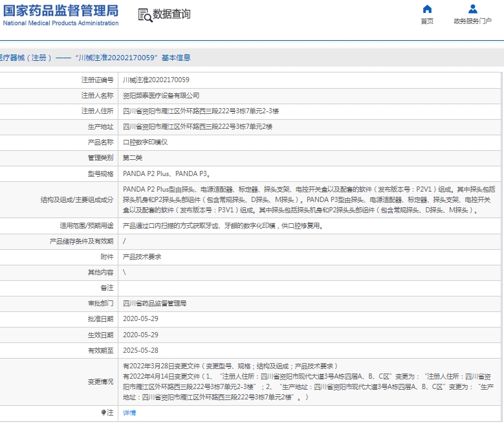Open the 详情 details link
The width and height of the screenshot is (504, 424).
pyautogui.click(x=129, y=413)
